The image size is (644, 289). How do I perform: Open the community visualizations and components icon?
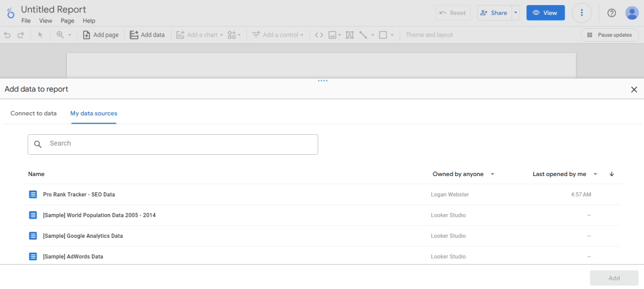(x=234, y=35)
